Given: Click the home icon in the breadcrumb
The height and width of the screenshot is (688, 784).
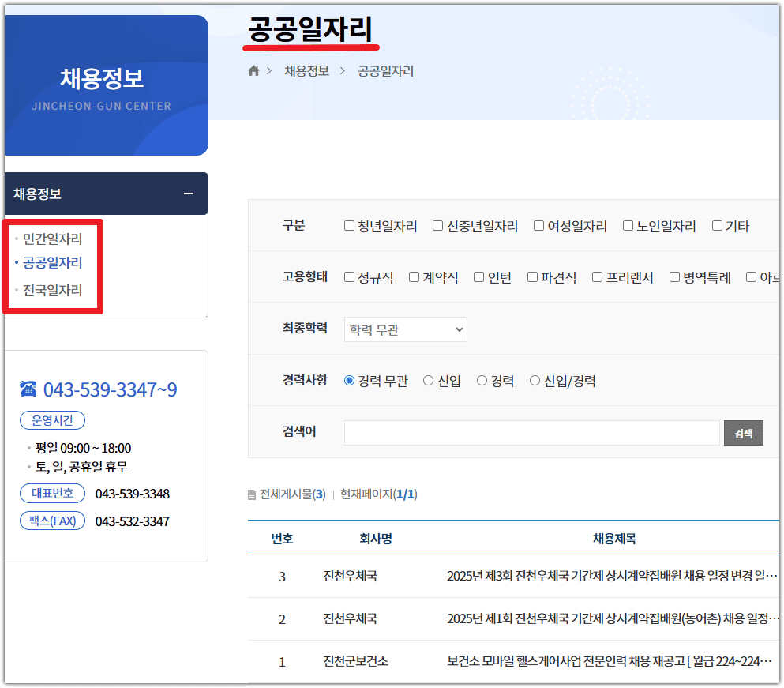Looking at the screenshot, I should pyautogui.click(x=253, y=70).
